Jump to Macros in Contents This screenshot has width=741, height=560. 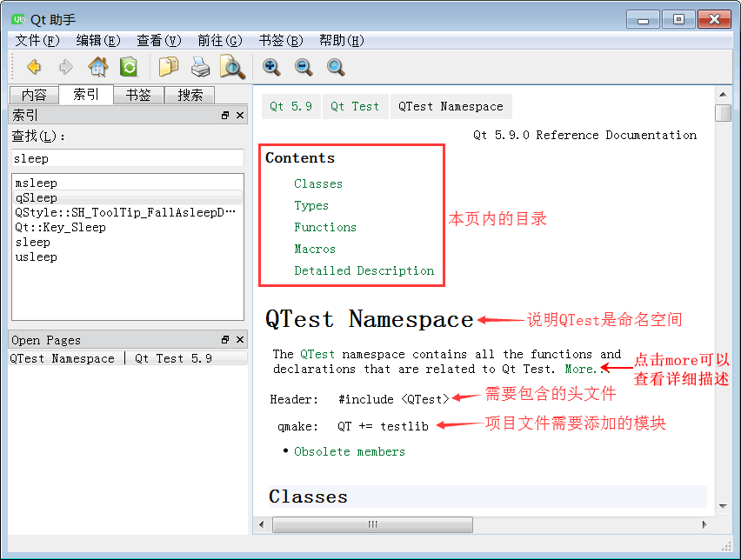pyautogui.click(x=315, y=249)
